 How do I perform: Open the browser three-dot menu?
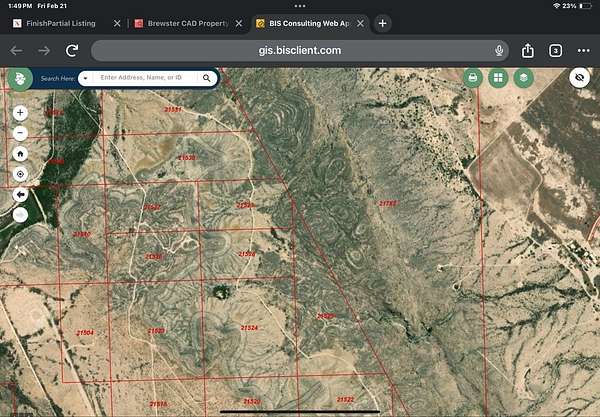pos(582,50)
